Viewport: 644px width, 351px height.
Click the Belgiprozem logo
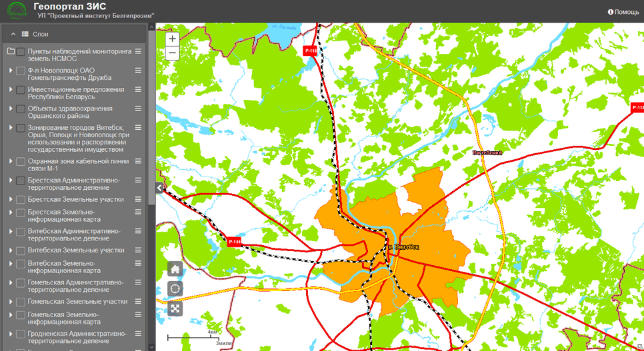(x=15, y=11)
